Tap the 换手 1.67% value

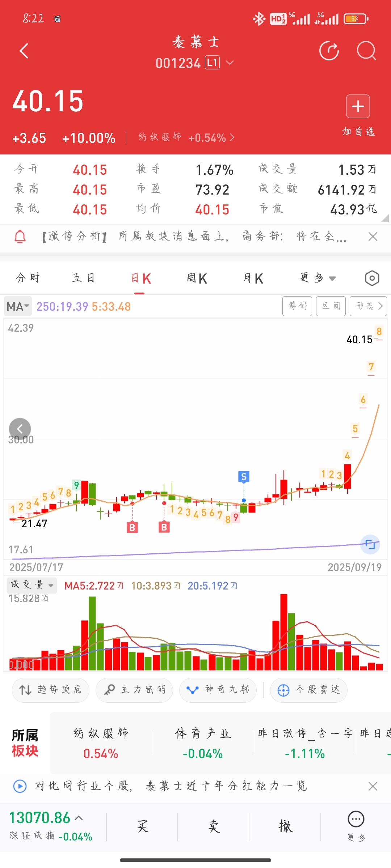point(214,170)
